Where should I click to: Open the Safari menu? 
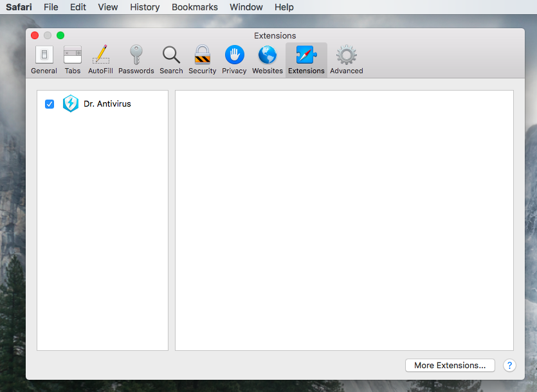[19, 7]
